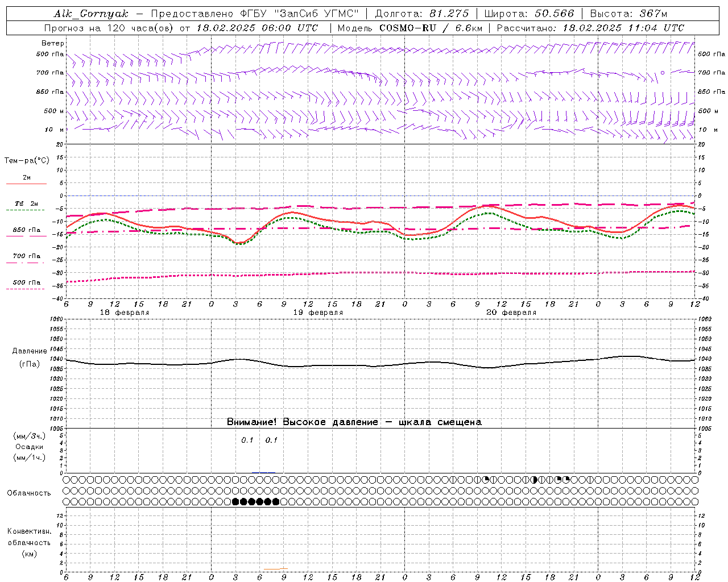Screen dimensions: 728x582
Task: Select the date label 19 февраля
Action: pos(318,313)
